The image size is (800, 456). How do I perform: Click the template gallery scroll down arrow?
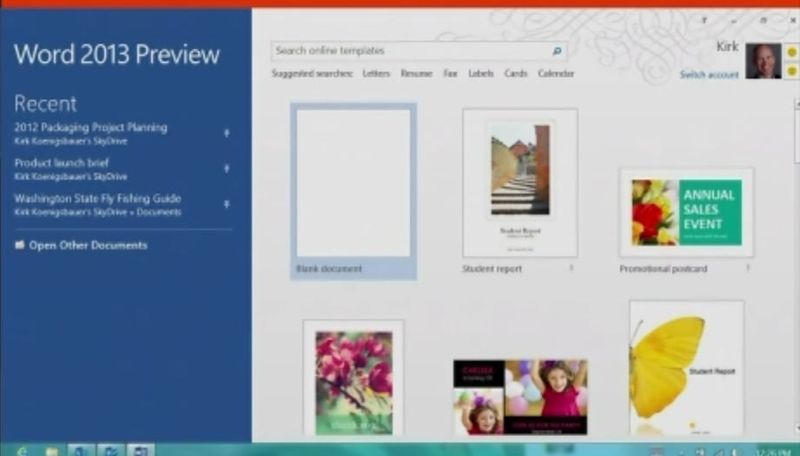point(796,427)
